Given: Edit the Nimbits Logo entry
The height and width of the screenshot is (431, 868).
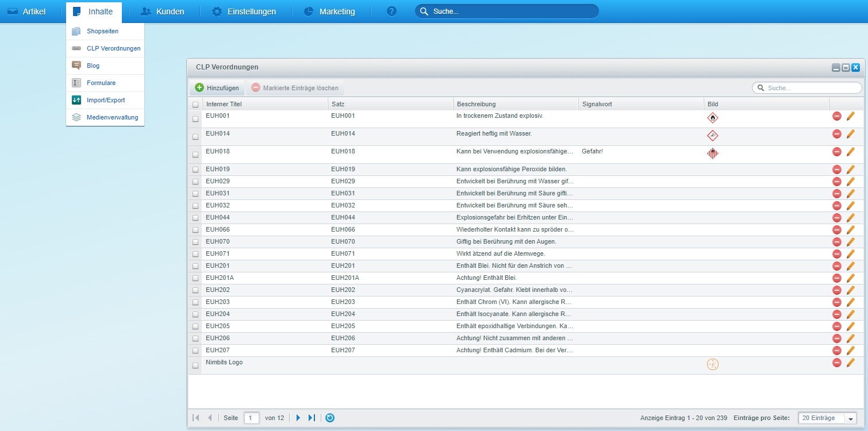Looking at the screenshot, I should 851,363.
